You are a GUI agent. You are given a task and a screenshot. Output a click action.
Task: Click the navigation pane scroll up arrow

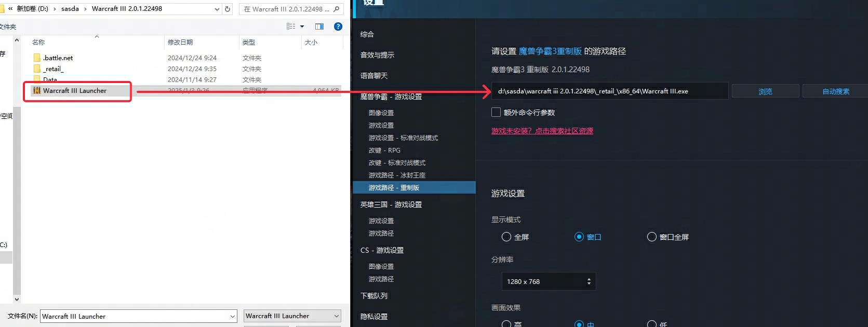pos(17,40)
